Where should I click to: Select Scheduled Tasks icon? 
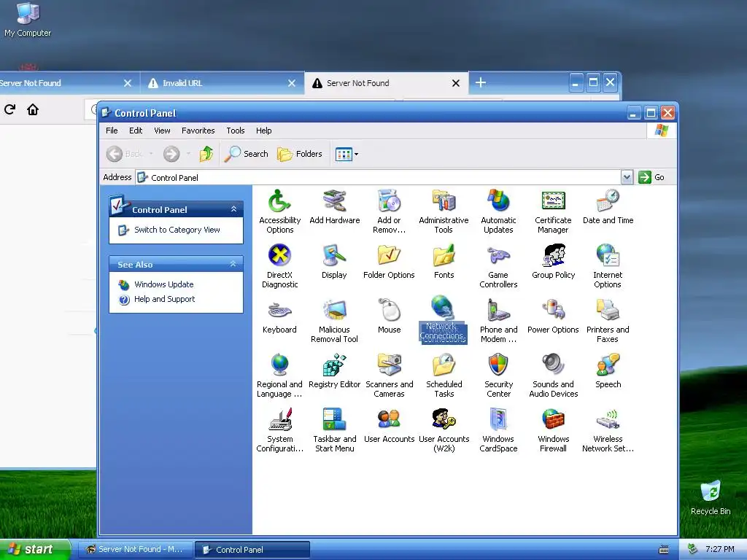pos(444,376)
